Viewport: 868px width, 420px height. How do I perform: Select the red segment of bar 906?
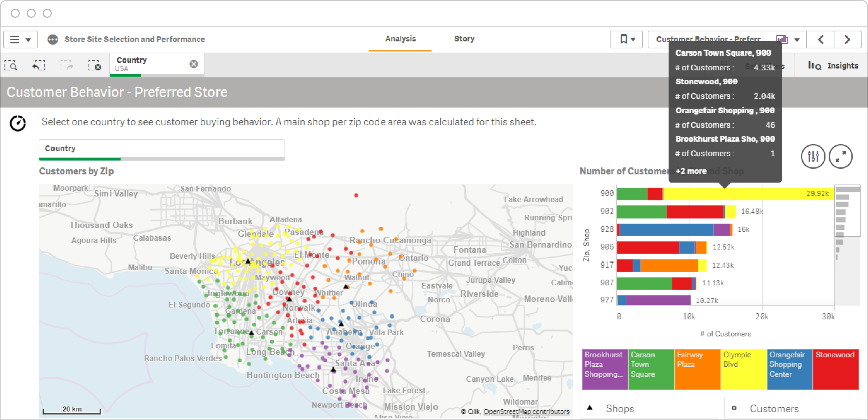[648, 247]
